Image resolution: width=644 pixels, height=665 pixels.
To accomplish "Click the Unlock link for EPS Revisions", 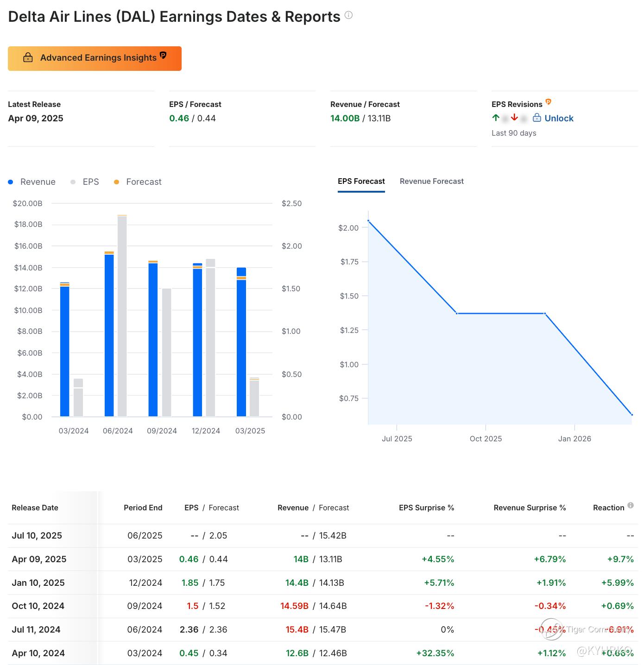I will click(x=559, y=118).
